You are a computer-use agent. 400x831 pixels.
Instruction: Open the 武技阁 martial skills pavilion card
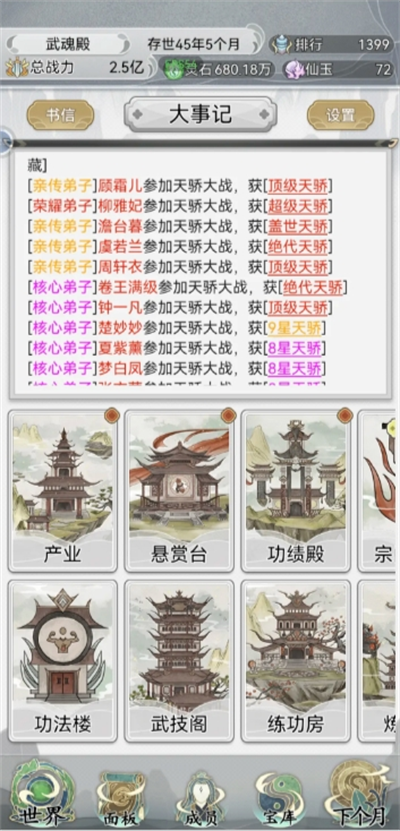coord(179,660)
